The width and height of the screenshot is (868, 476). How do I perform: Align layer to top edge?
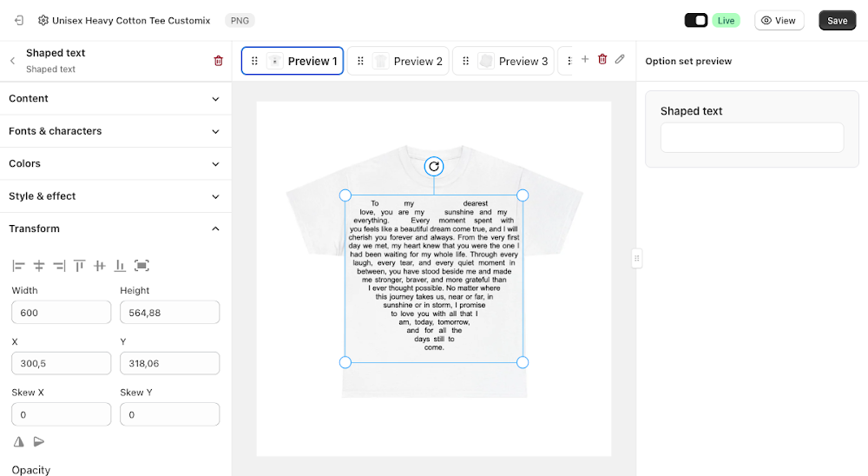coord(80,266)
